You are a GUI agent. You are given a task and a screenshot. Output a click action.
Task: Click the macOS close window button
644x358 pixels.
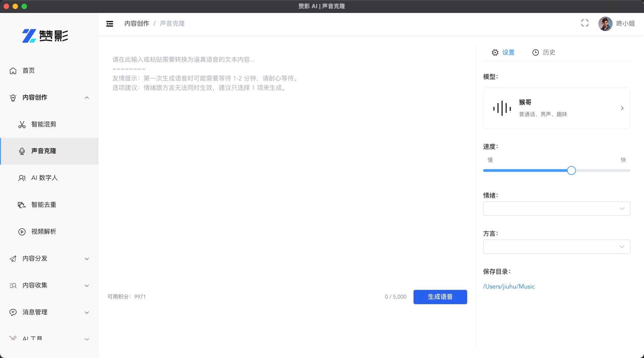point(6,6)
